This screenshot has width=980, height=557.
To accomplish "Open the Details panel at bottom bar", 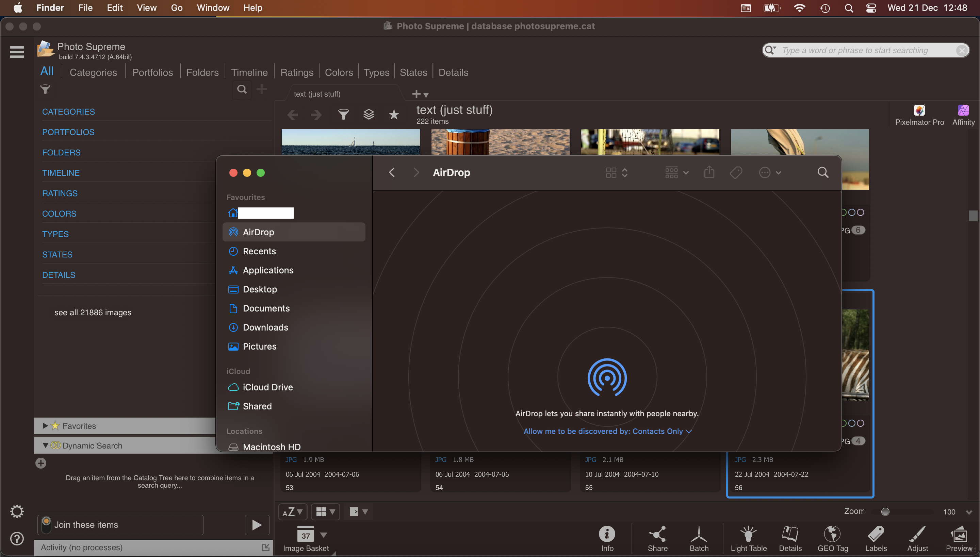I will pos(790,539).
